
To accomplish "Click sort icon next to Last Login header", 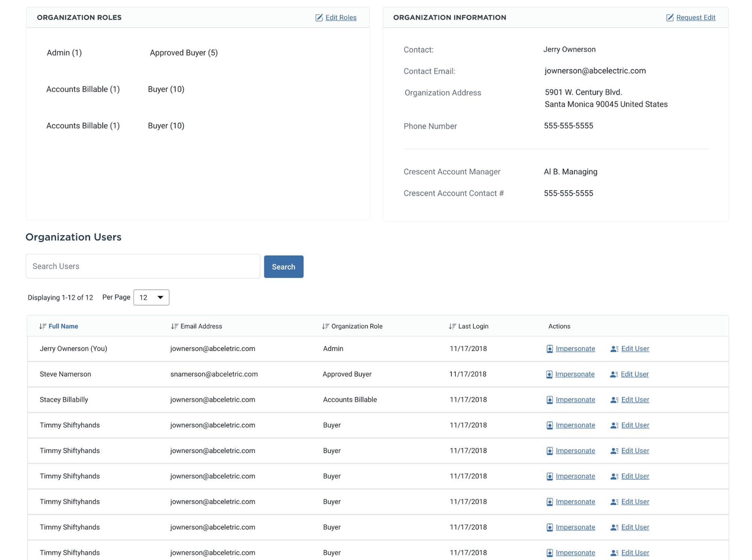I will tap(452, 326).
